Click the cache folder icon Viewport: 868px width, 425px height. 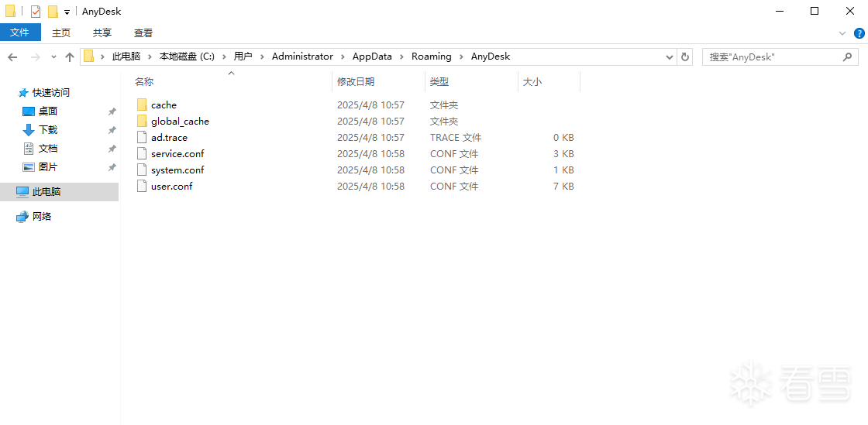click(143, 105)
